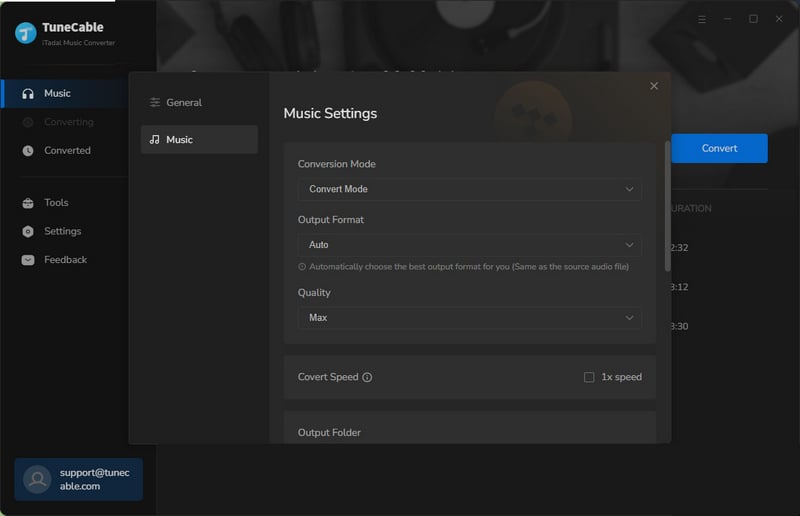800x516 pixels.
Task: Click the clock icon beside Converted
Action: (28, 151)
